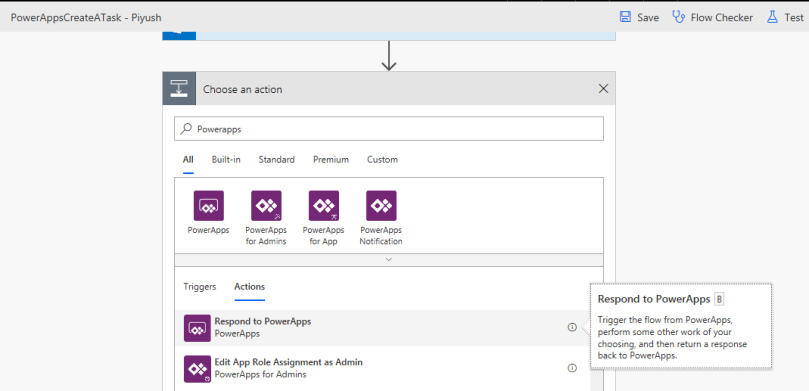Click into the Powerapps search field
The image size is (809, 391).
(x=389, y=129)
